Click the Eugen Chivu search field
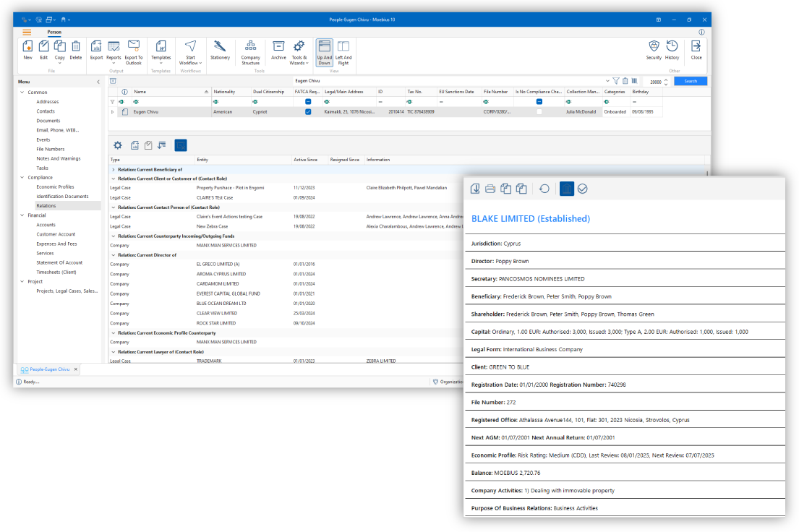 [x=448, y=81]
